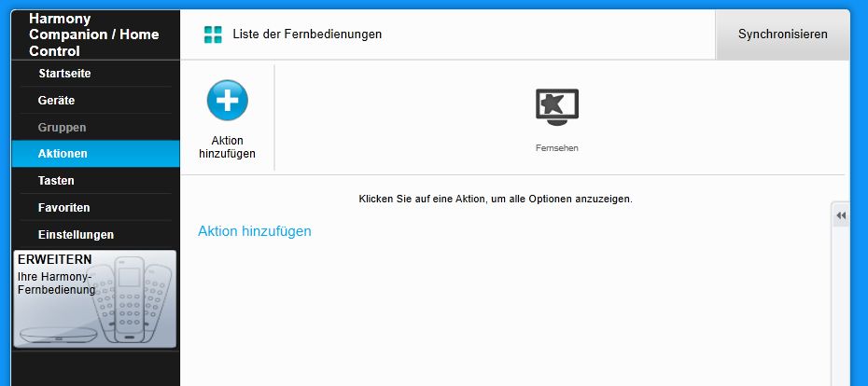Click the Aktion hinzufügen label under plus icon
The image size is (868, 386).
point(227,147)
